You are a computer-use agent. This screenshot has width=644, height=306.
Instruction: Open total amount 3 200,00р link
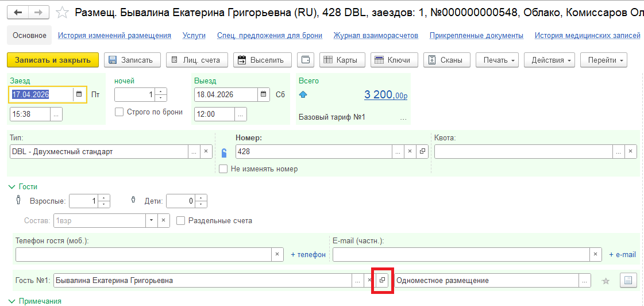point(385,95)
